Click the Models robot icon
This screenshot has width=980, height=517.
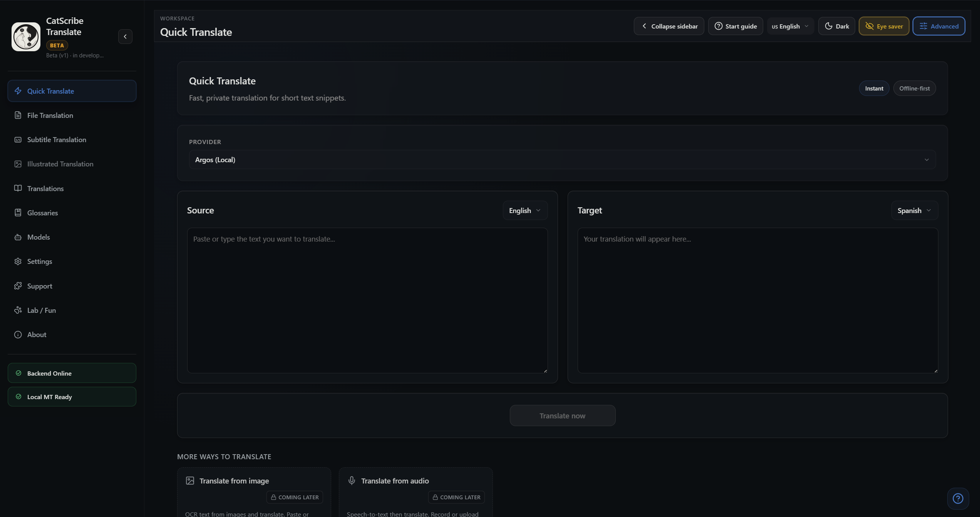click(x=18, y=237)
